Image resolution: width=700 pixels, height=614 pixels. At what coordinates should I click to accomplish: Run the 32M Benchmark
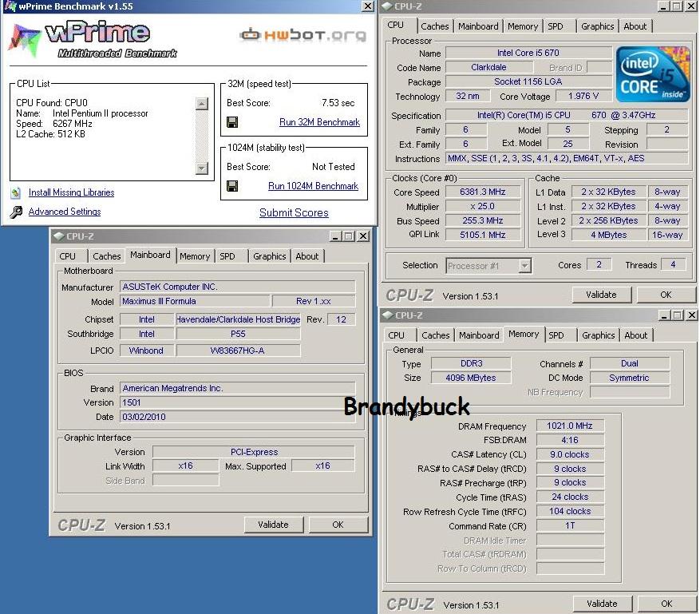319,122
